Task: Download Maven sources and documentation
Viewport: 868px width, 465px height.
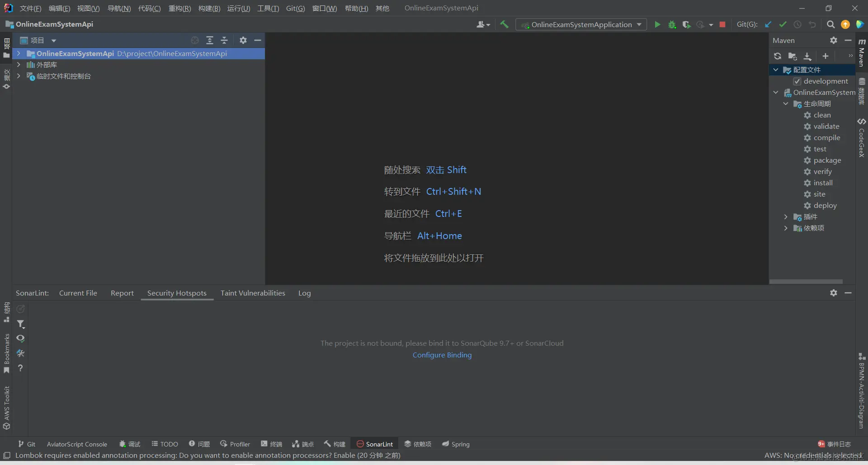Action: pyautogui.click(x=807, y=56)
